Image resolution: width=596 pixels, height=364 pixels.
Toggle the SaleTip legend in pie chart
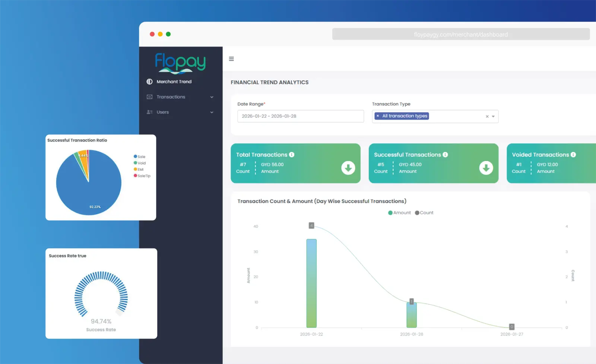pyautogui.click(x=142, y=175)
